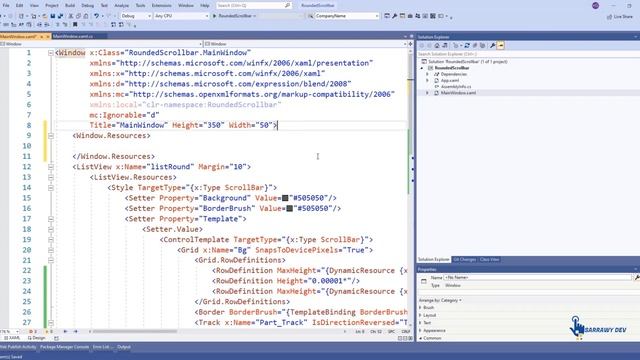Expand the Appearance category in Properties

tap(420, 331)
